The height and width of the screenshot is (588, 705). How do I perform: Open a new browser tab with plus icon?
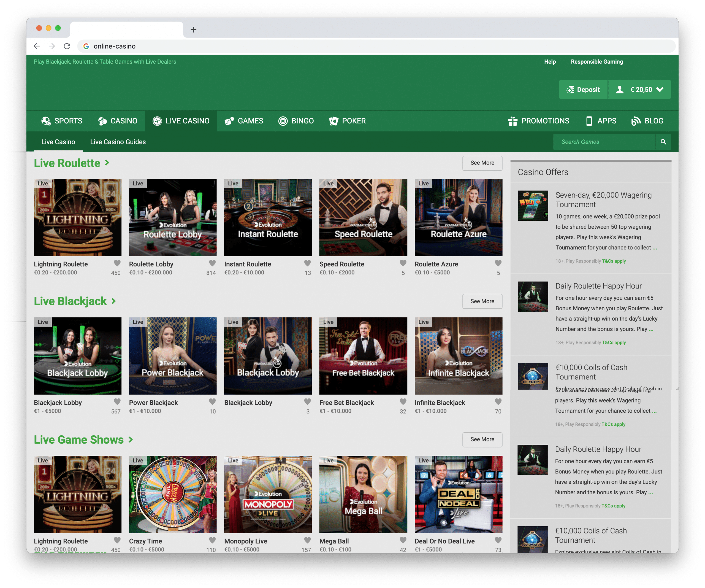[x=193, y=29]
